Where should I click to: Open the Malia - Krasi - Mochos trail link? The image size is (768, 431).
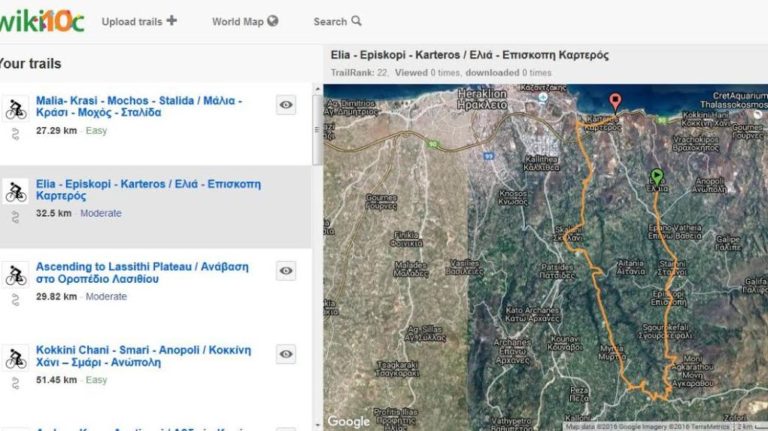(139, 106)
